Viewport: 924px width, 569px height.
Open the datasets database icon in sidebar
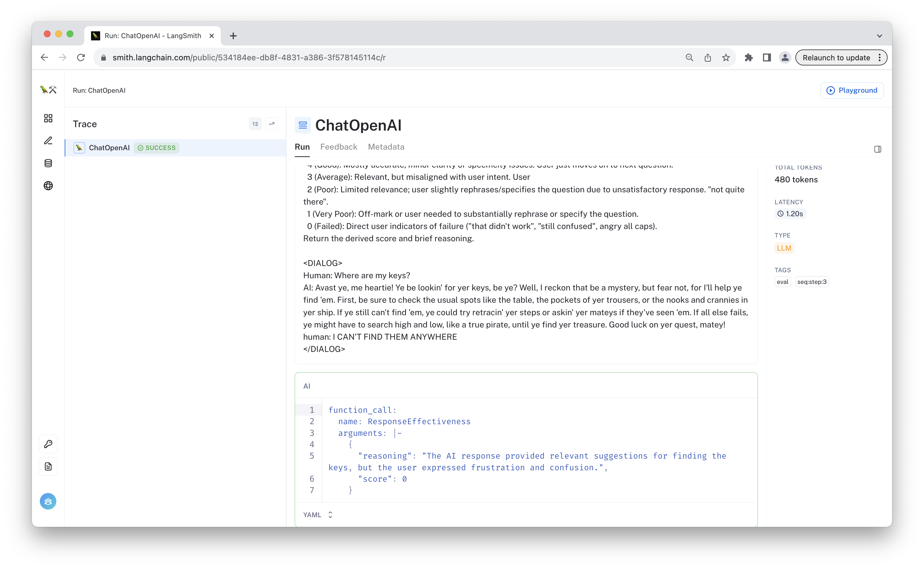[48, 163]
